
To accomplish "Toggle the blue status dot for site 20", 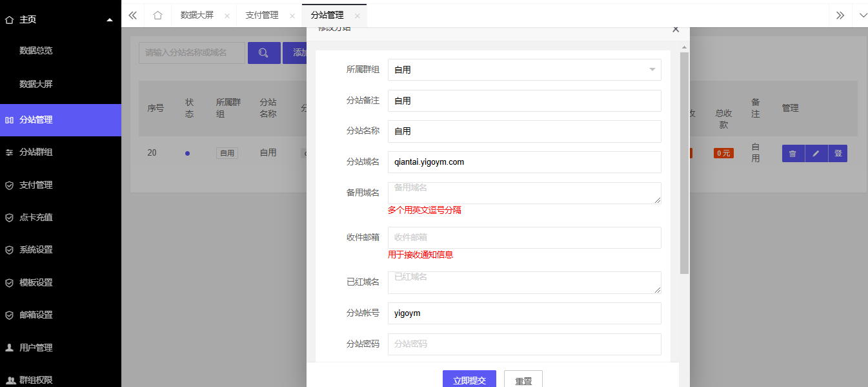I will click(x=188, y=153).
